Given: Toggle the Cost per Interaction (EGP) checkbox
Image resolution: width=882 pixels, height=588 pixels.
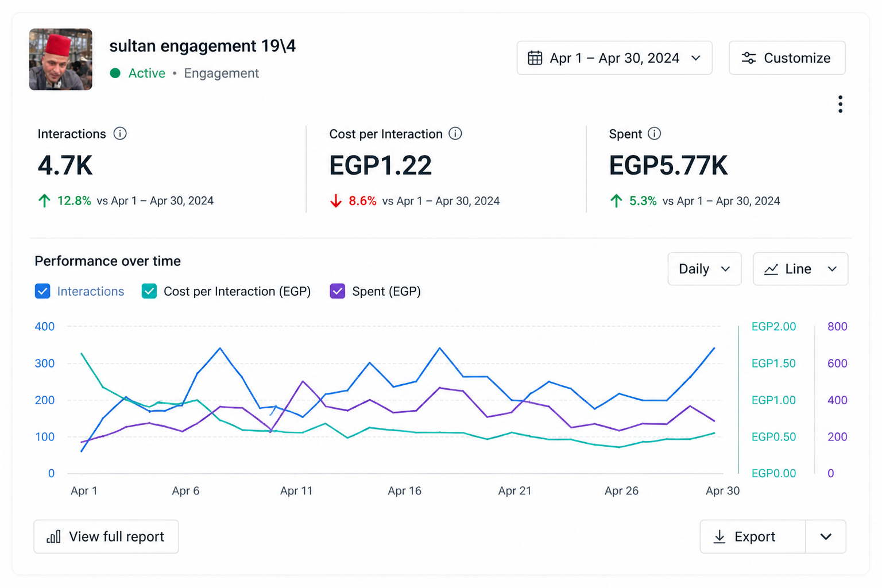Looking at the screenshot, I should (x=149, y=291).
